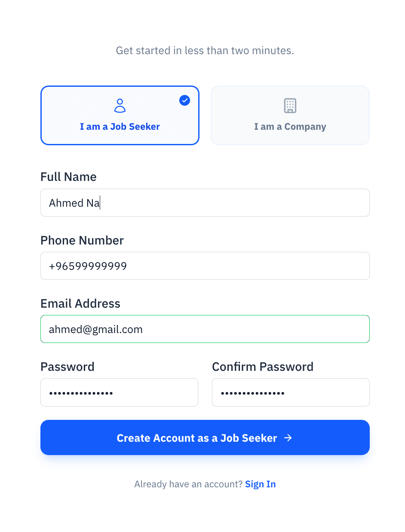Click the arrow icon inside the Create Account button

[288, 437]
